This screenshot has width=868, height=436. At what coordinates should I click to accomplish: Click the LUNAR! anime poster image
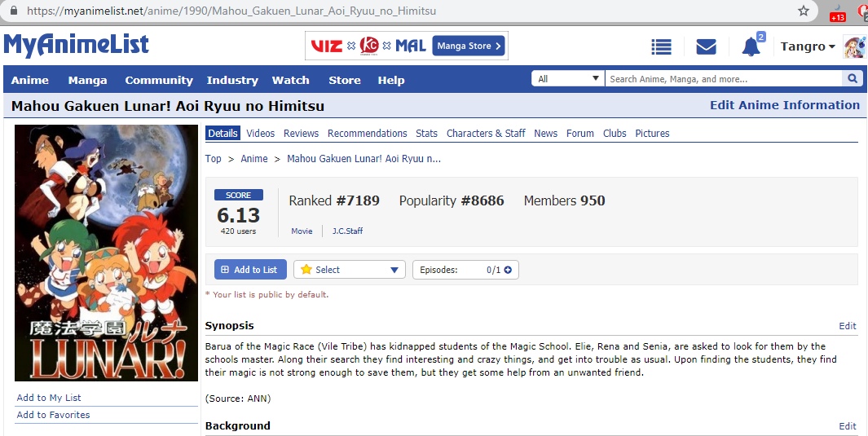click(x=106, y=253)
